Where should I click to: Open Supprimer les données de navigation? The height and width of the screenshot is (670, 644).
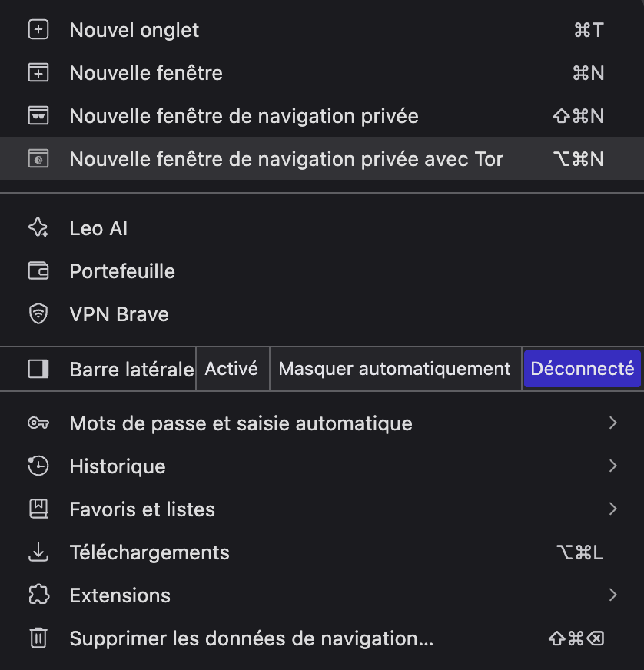click(x=251, y=638)
